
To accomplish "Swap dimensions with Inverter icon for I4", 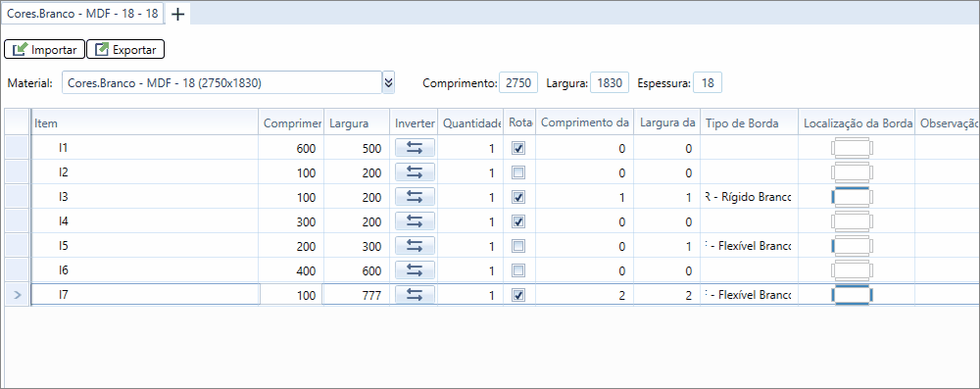I will [415, 220].
